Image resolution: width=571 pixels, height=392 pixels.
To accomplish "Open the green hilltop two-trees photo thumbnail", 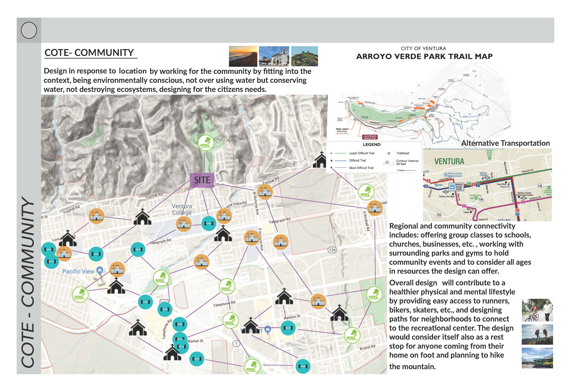I will (304, 56).
